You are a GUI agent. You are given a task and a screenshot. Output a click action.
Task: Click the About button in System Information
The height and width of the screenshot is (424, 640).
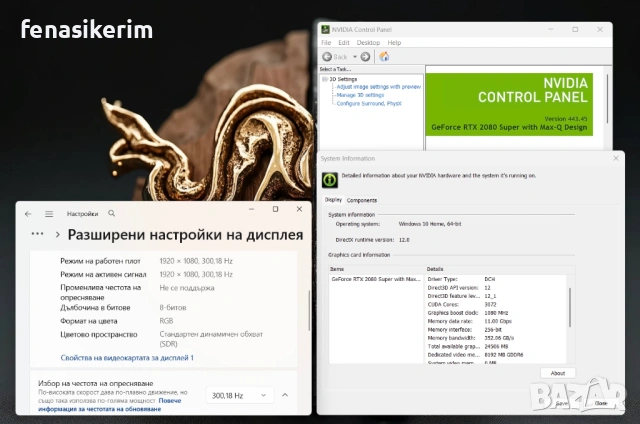[x=558, y=373]
